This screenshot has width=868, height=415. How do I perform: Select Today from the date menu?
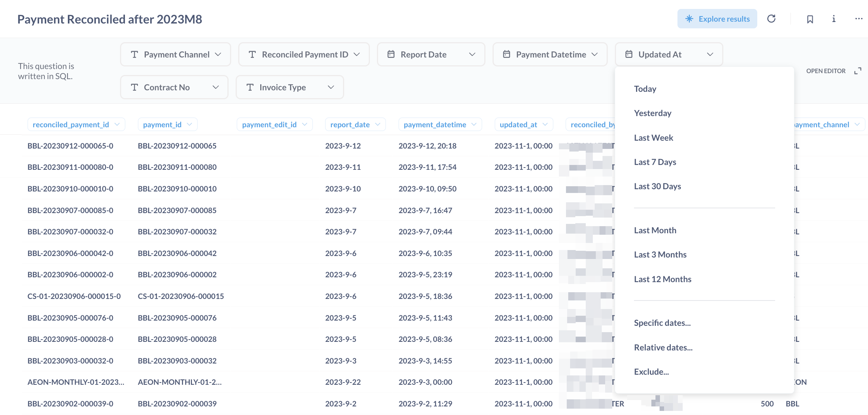(x=645, y=89)
